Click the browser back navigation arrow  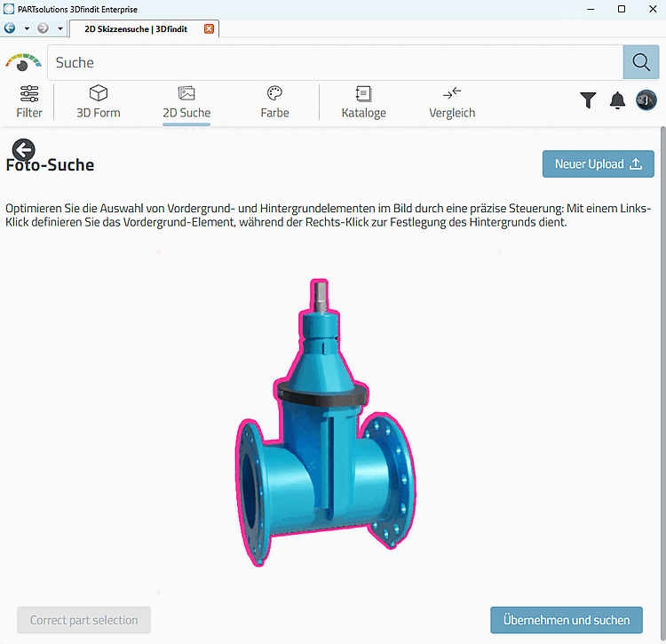10,28
